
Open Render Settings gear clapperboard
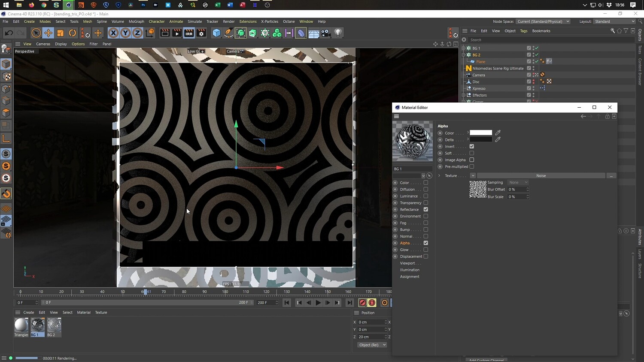[x=201, y=33]
